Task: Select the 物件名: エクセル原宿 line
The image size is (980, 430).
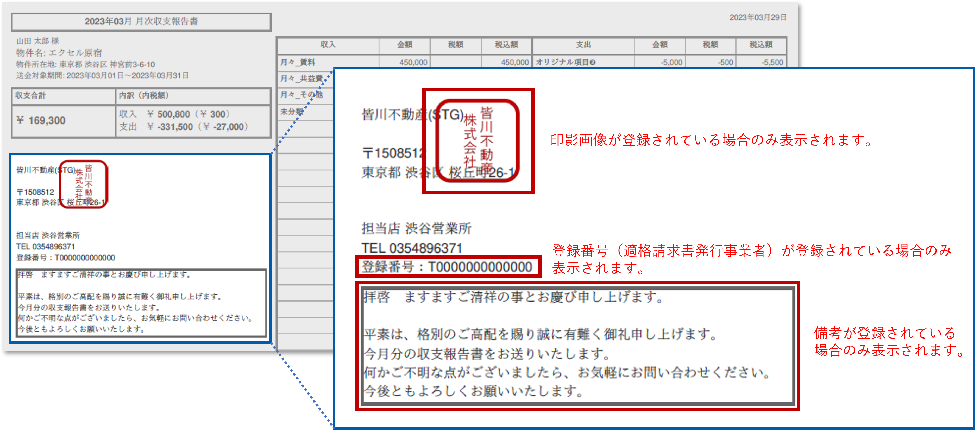Action: 59,53
